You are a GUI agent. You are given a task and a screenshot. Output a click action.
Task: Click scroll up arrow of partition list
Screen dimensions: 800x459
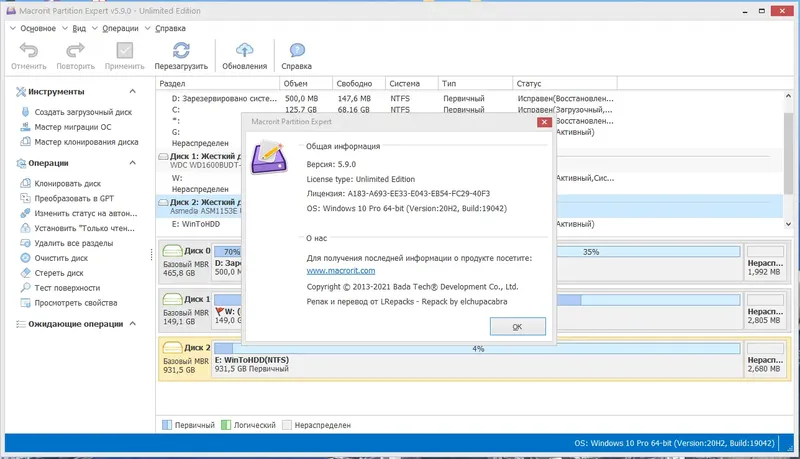pyautogui.click(x=788, y=96)
